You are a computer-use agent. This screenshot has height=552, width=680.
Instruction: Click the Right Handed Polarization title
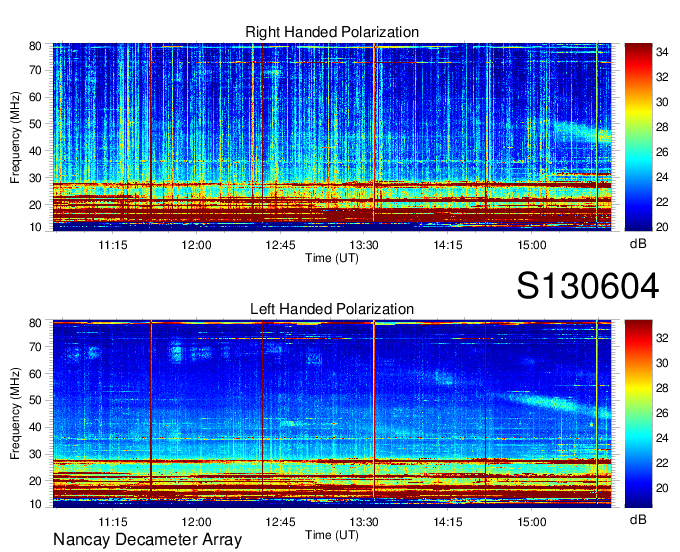[x=332, y=32]
